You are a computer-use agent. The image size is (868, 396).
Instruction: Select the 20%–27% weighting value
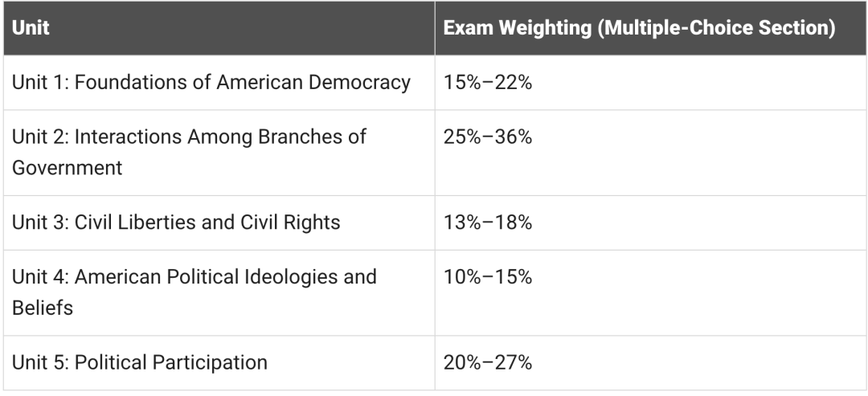[x=487, y=362]
